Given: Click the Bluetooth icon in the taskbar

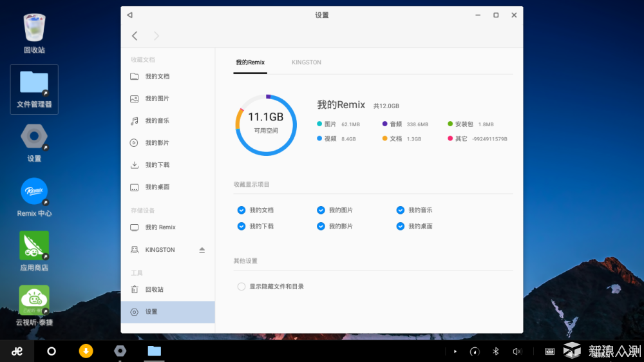Looking at the screenshot, I should tap(495, 351).
